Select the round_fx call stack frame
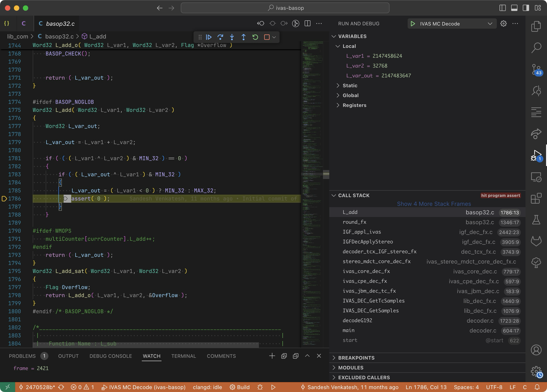The image size is (547, 392). pyautogui.click(x=354, y=222)
